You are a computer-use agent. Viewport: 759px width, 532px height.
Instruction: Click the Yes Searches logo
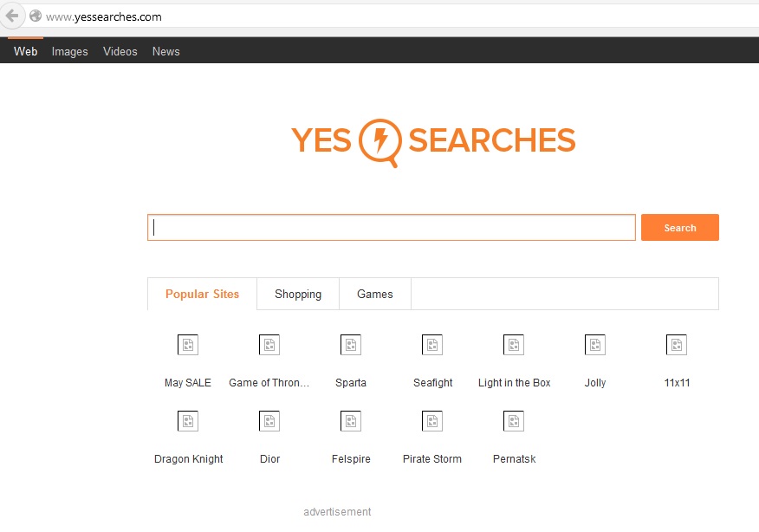coord(433,142)
